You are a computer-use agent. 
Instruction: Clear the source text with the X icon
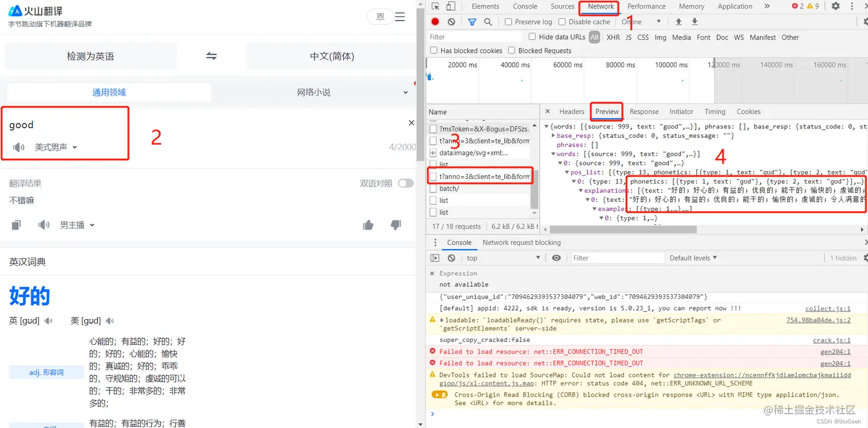411,123
